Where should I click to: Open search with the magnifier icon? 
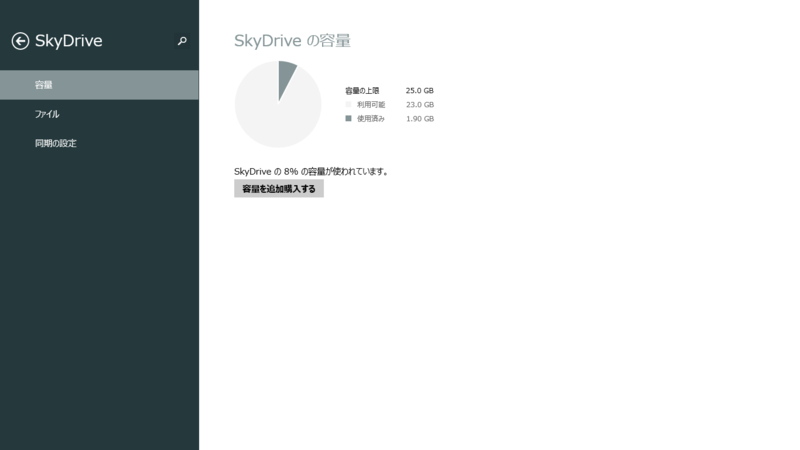click(x=182, y=41)
